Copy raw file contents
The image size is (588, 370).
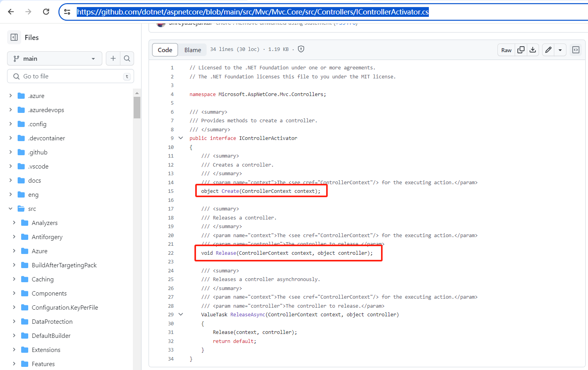click(x=521, y=50)
